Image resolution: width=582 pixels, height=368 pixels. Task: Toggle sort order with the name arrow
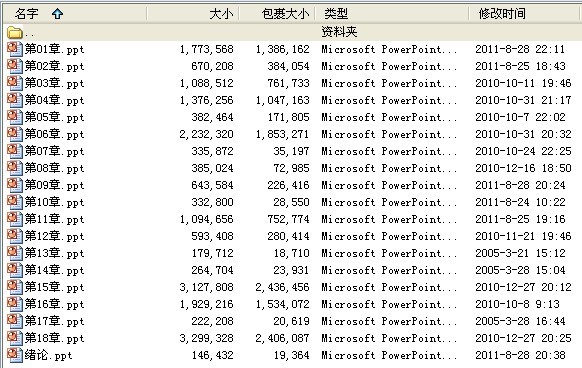click(57, 14)
